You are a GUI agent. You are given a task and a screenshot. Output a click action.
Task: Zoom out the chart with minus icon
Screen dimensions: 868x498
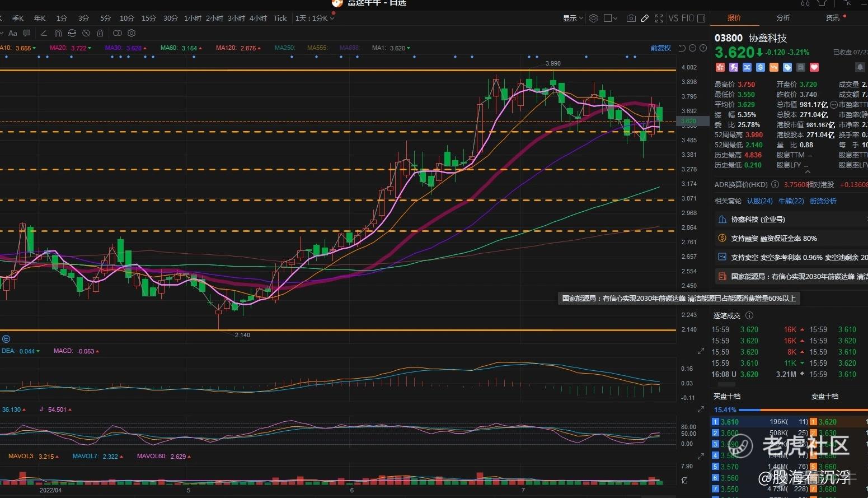(x=693, y=48)
